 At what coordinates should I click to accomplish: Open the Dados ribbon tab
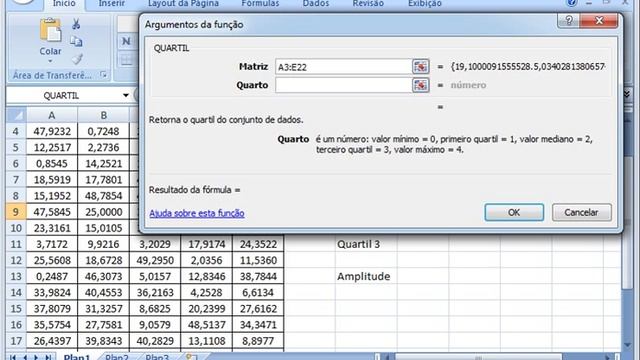316,4
